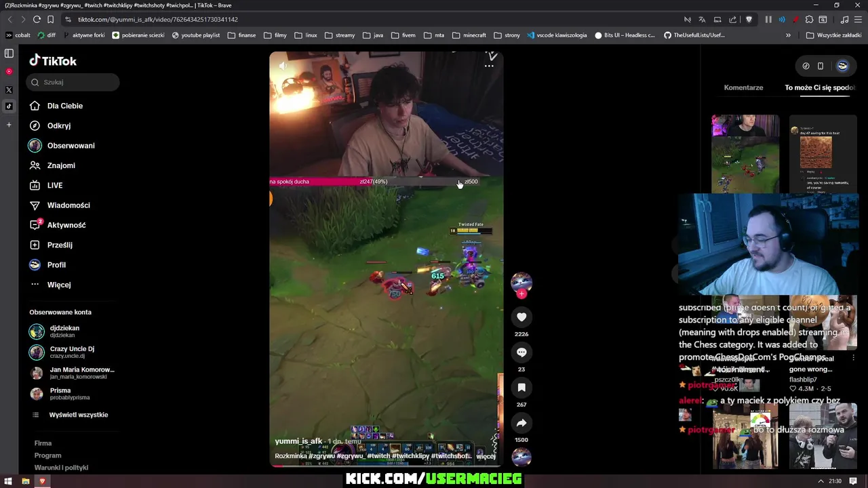Go back to the previous page in Brave

click(x=9, y=20)
